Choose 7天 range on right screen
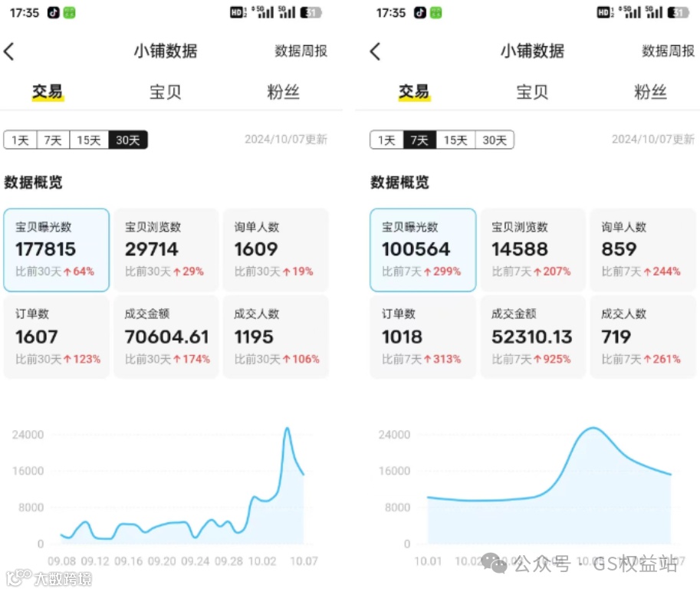 [x=419, y=140]
